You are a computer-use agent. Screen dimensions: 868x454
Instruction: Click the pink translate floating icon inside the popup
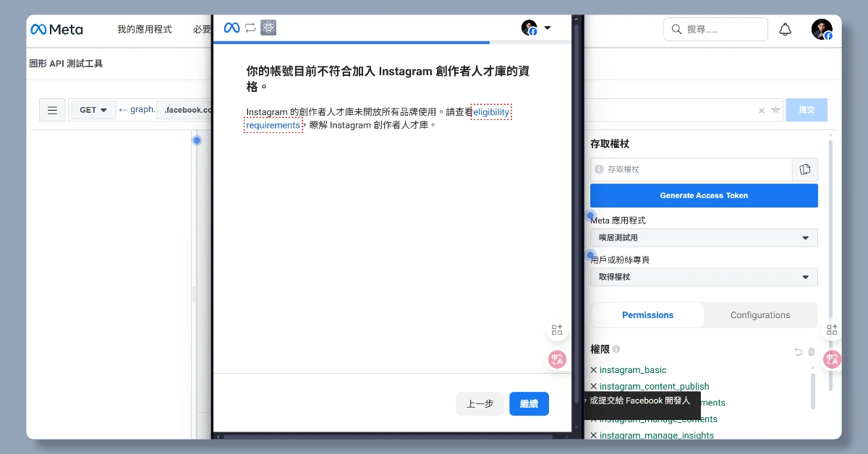[x=557, y=359]
